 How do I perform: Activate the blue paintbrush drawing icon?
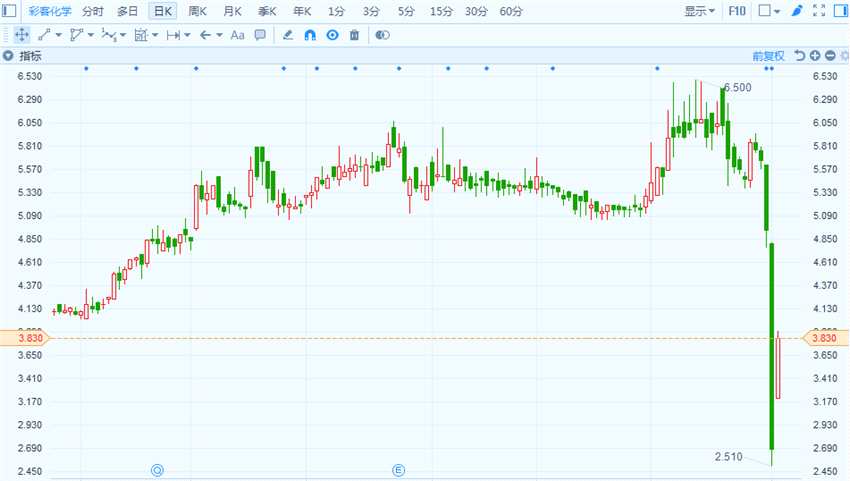click(x=797, y=11)
